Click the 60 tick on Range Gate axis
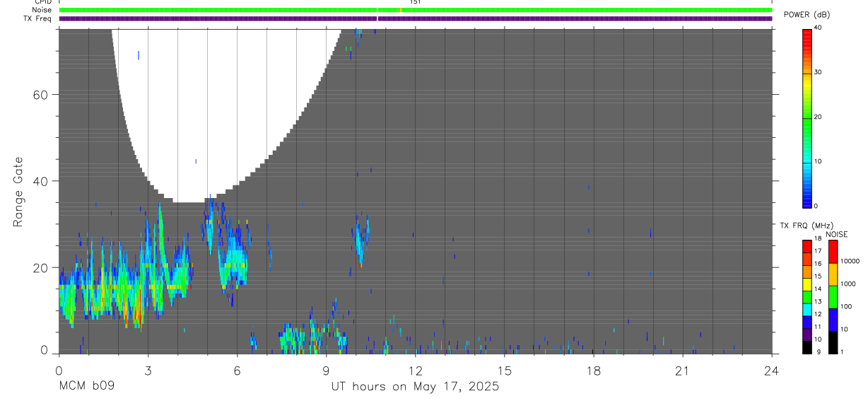This screenshot has height=401, width=868. (x=40, y=95)
